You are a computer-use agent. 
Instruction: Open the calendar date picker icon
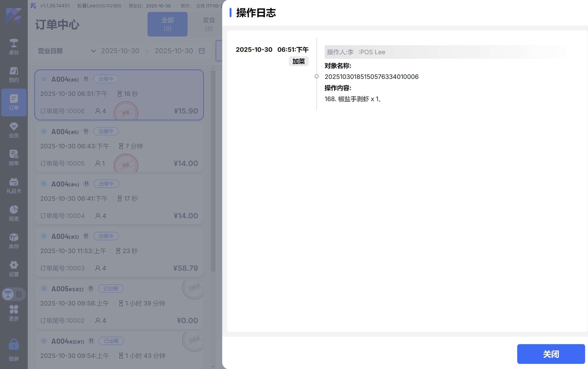[x=202, y=51]
